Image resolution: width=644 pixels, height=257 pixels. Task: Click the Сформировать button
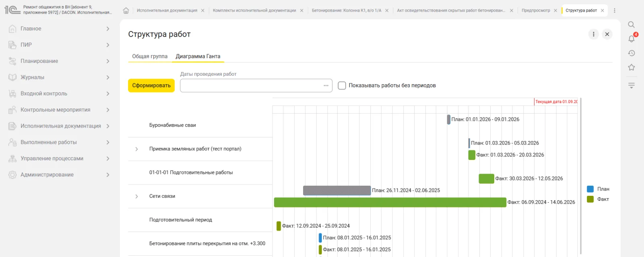click(x=151, y=85)
